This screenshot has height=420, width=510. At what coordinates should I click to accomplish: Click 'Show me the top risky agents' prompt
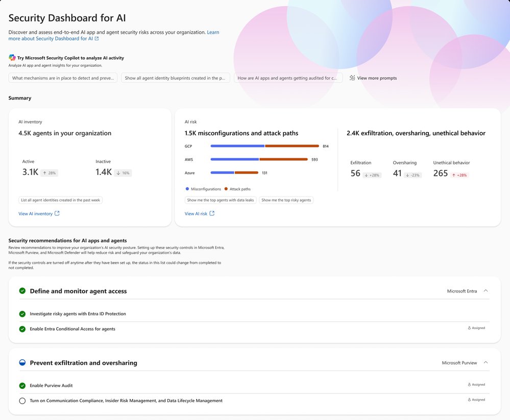(286, 200)
